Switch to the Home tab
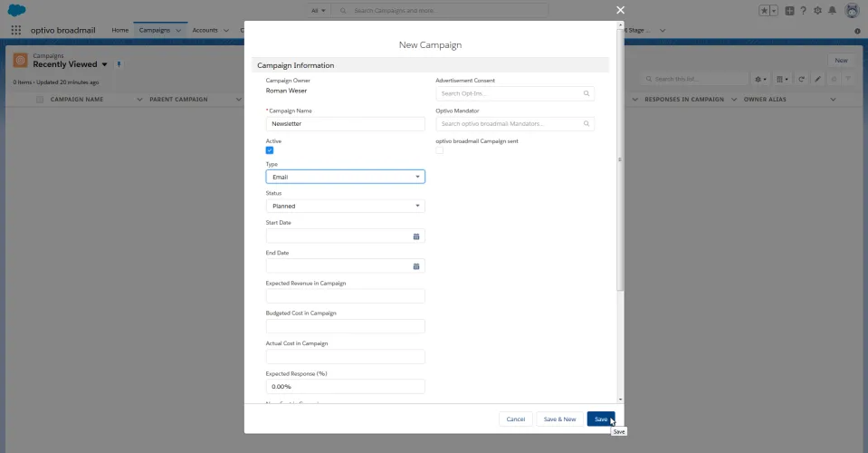This screenshot has width=868, height=453. (x=119, y=31)
